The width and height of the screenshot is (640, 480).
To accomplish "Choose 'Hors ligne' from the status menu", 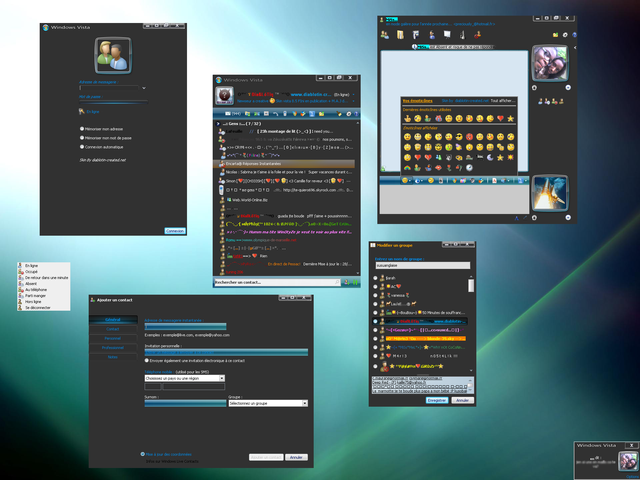I will pyautogui.click(x=33, y=302).
